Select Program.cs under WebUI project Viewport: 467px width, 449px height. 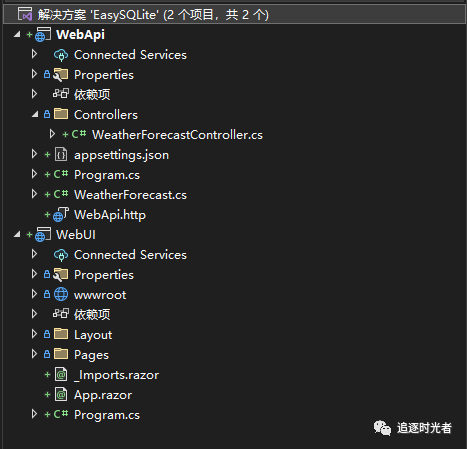pyautogui.click(x=107, y=415)
